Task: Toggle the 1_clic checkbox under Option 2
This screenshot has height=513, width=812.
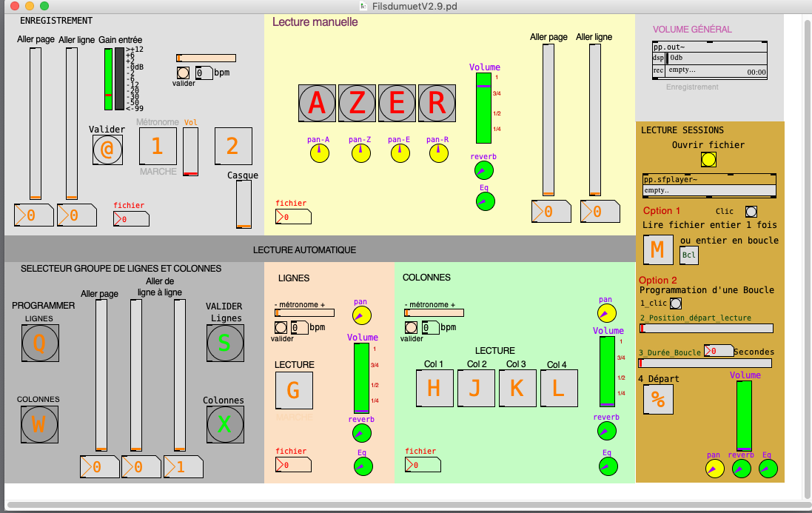Action: click(675, 304)
